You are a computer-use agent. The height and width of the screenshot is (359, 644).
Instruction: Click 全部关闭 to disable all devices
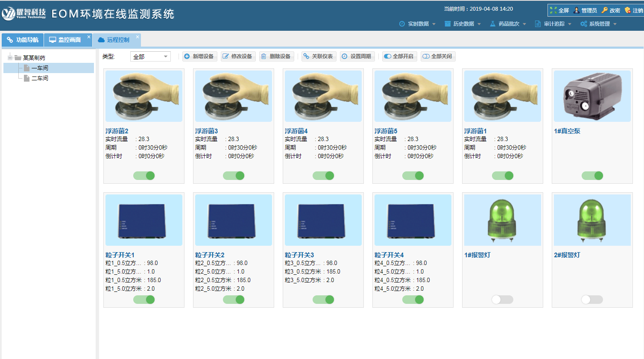(x=438, y=56)
